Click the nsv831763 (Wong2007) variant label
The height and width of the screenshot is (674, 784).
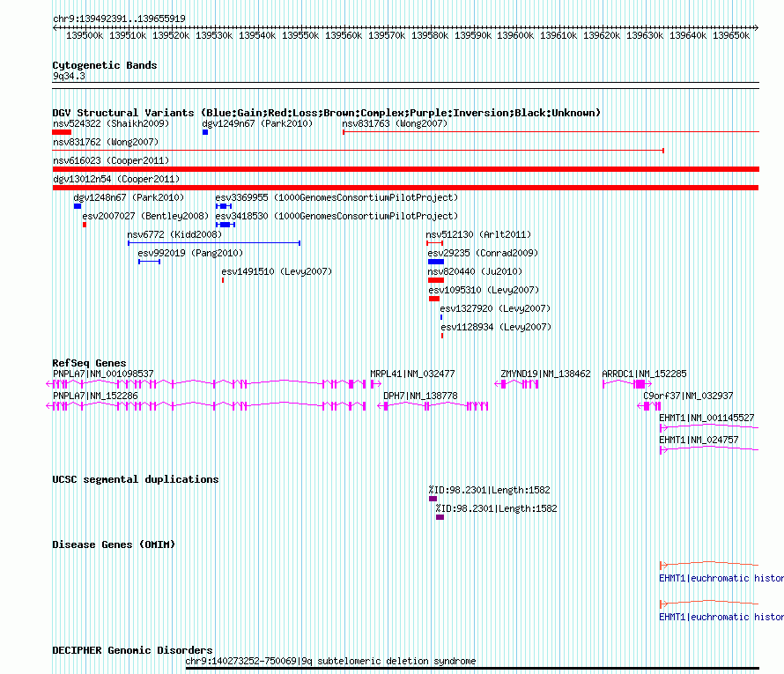(395, 123)
